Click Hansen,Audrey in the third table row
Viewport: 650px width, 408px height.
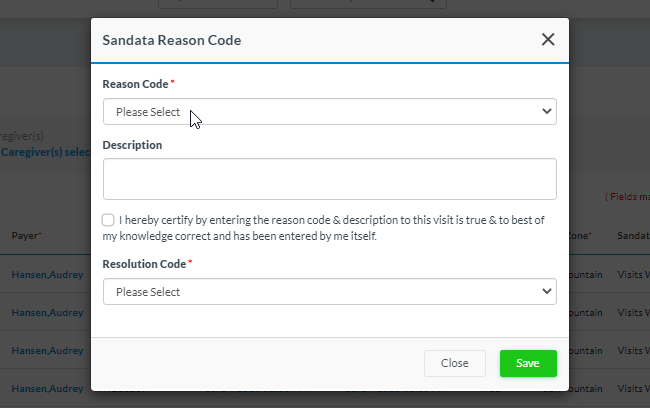[47, 350]
